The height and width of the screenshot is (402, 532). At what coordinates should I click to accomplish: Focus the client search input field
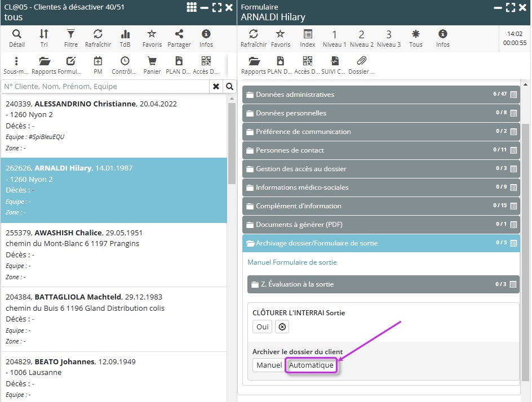tap(105, 86)
